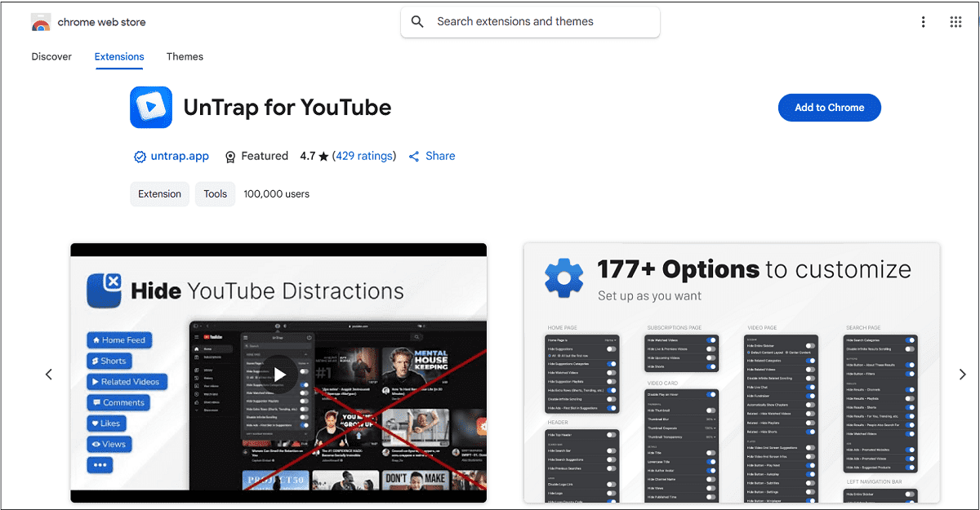Toggle Hide Button - Filters in Search Page panel

click(910, 374)
